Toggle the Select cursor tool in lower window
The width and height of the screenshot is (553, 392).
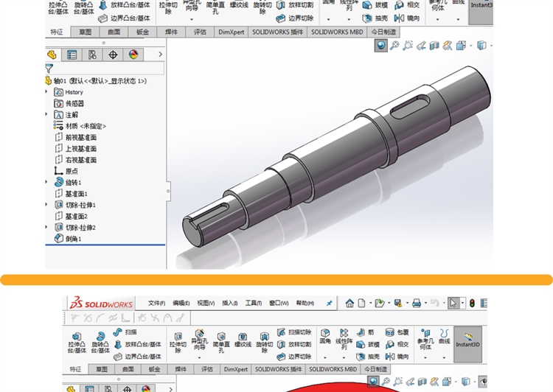[x=453, y=303]
